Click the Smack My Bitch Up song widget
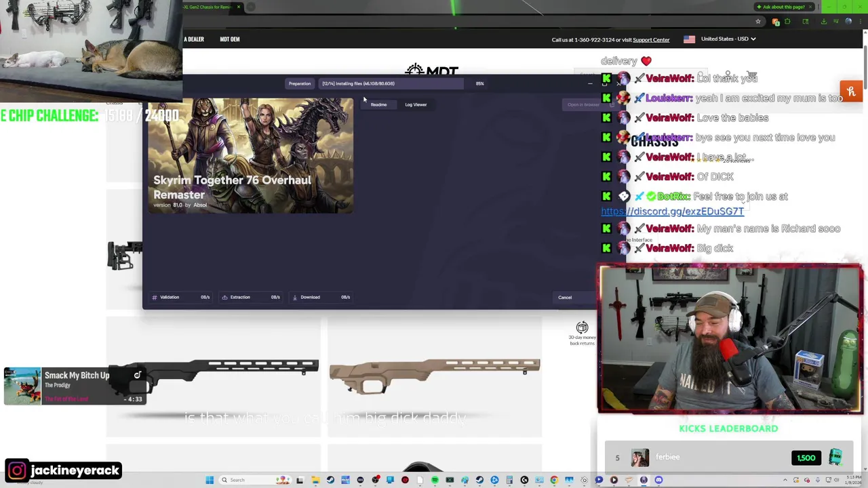The width and height of the screenshot is (868, 488). point(75,386)
